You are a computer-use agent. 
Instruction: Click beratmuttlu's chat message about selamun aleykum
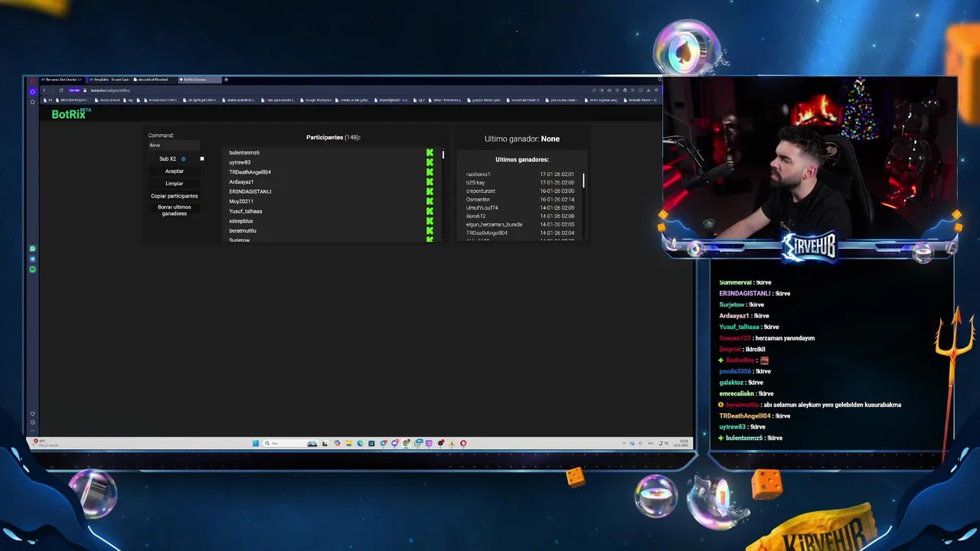pos(810,405)
